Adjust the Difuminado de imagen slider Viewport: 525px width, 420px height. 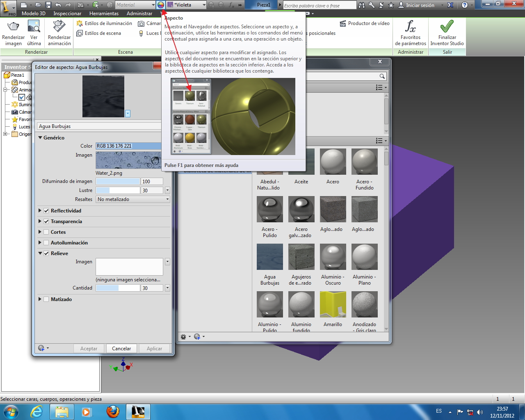pos(118,181)
